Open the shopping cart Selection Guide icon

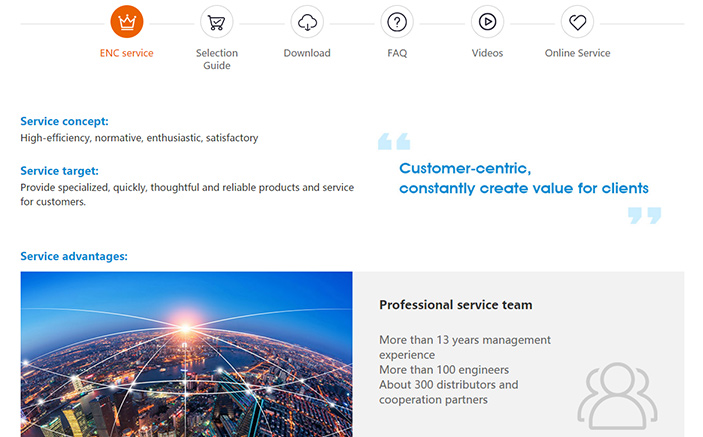[217, 22]
